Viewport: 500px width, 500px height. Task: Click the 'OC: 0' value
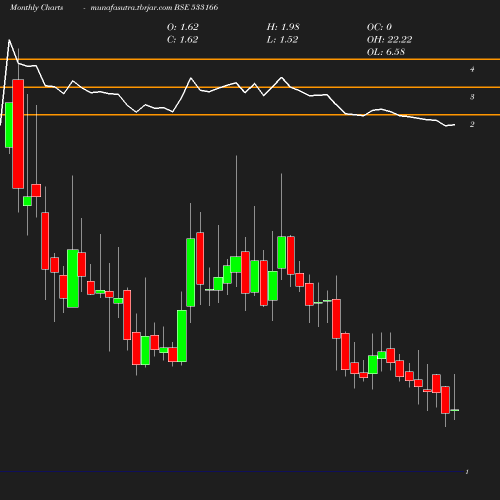[x=379, y=27]
